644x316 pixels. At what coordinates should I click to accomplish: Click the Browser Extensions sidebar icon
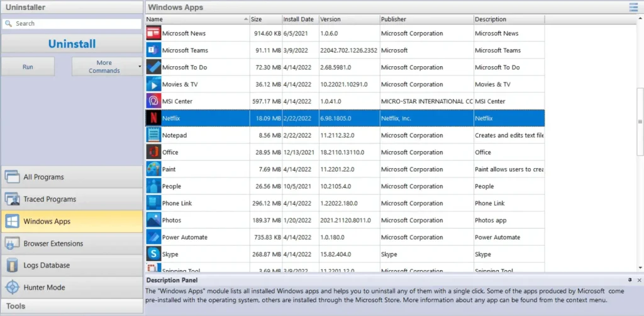[13, 243]
